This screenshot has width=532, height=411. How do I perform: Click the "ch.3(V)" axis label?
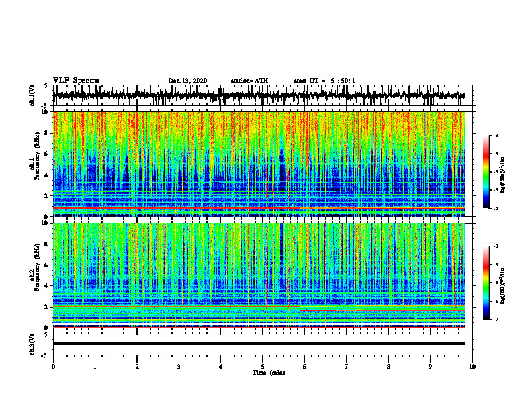click(32, 345)
